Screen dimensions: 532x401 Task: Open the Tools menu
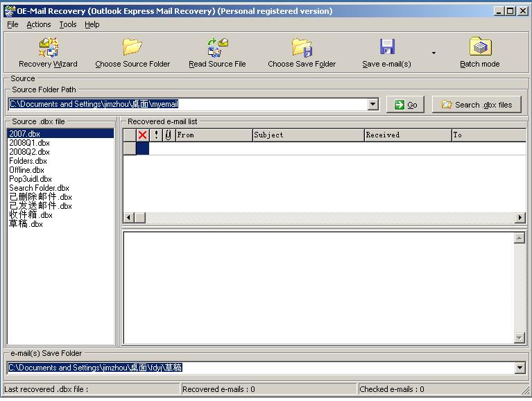click(x=68, y=24)
